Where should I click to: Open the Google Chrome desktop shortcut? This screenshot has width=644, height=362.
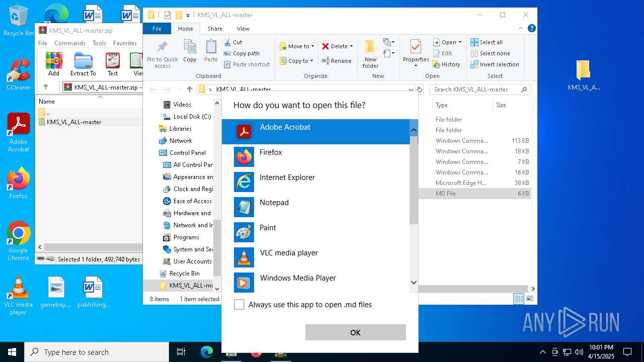(19, 241)
